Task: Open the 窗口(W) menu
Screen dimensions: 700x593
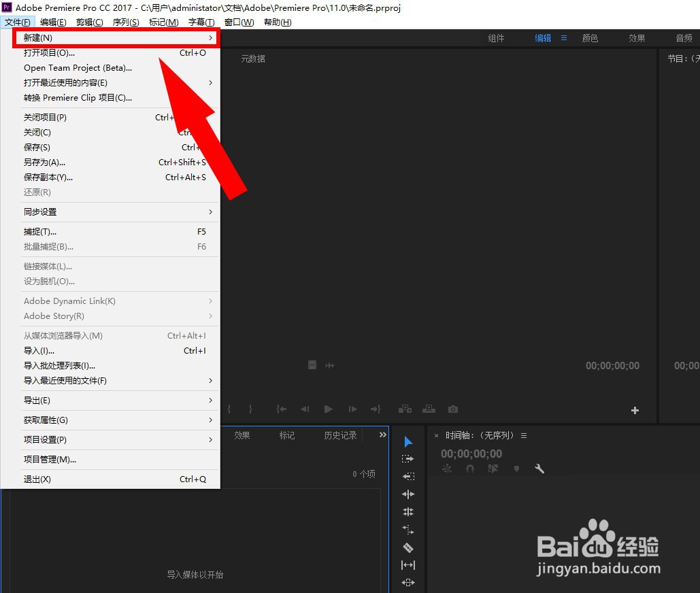Action: pos(239,22)
